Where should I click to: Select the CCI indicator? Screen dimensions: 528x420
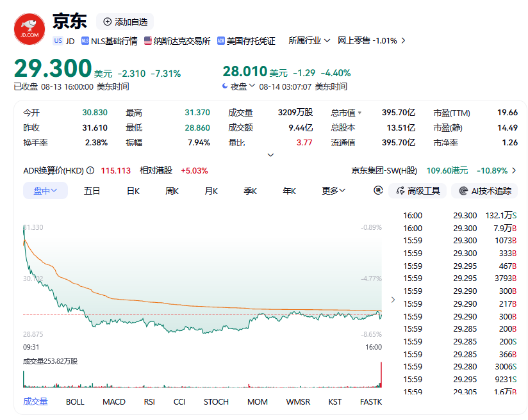(179, 402)
